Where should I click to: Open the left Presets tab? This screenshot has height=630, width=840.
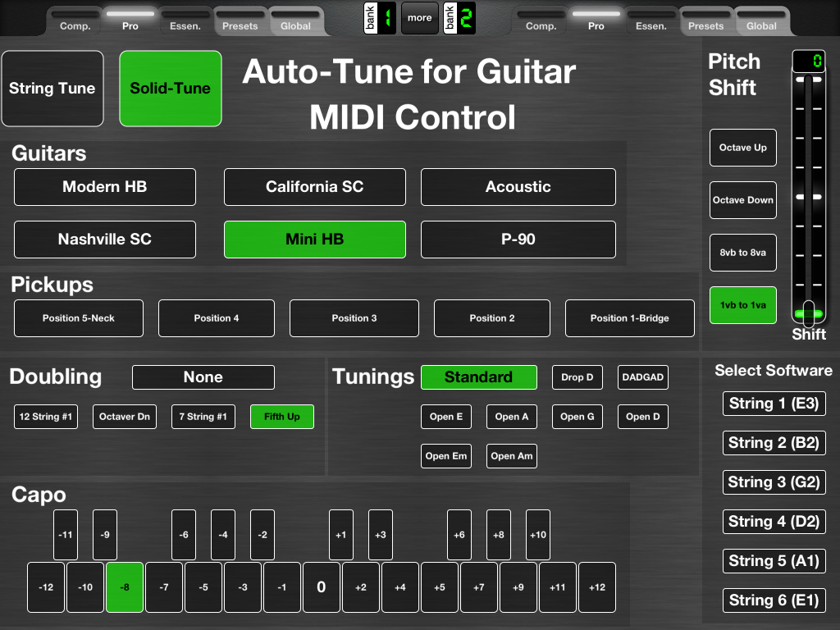coord(240,21)
